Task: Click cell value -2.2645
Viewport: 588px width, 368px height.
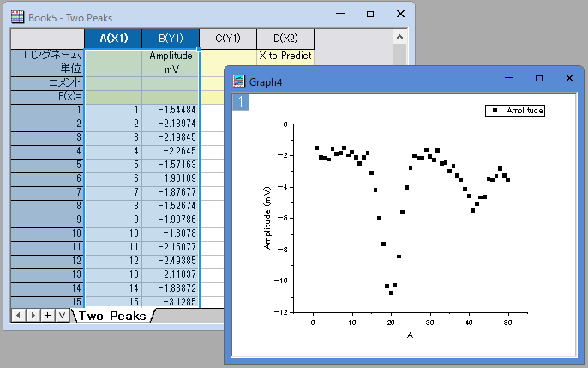Action: 171,152
